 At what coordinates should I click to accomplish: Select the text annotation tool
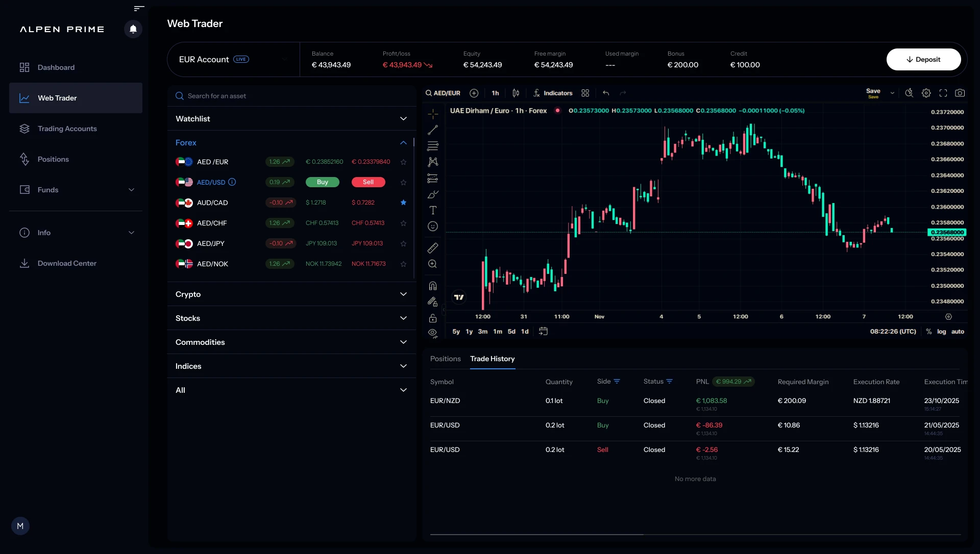coord(433,210)
